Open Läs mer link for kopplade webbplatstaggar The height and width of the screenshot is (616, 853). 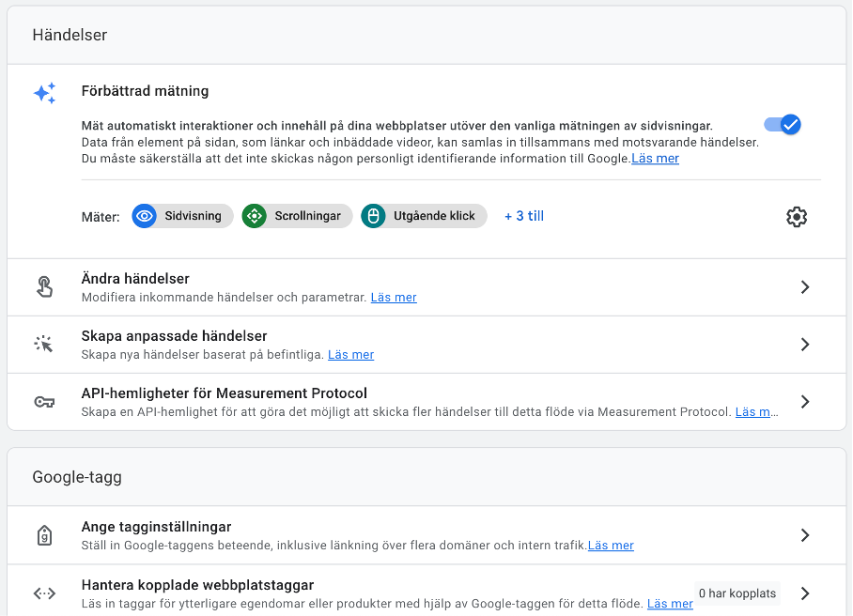670,604
